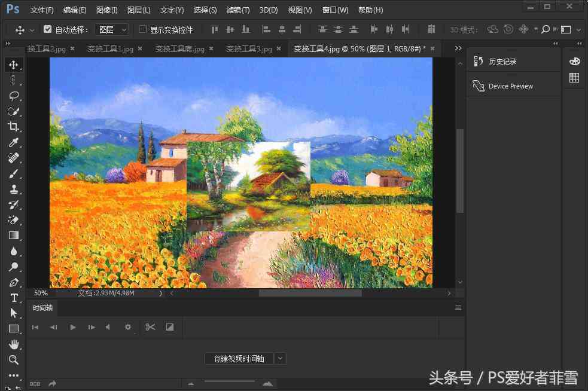Play the timeline
The image size is (588, 391).
click(73, 327)
